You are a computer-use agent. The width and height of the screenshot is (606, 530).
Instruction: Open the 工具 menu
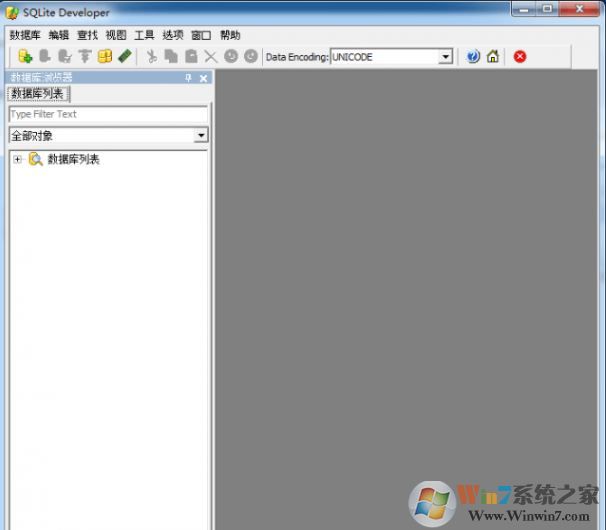(x=144, y=35)
